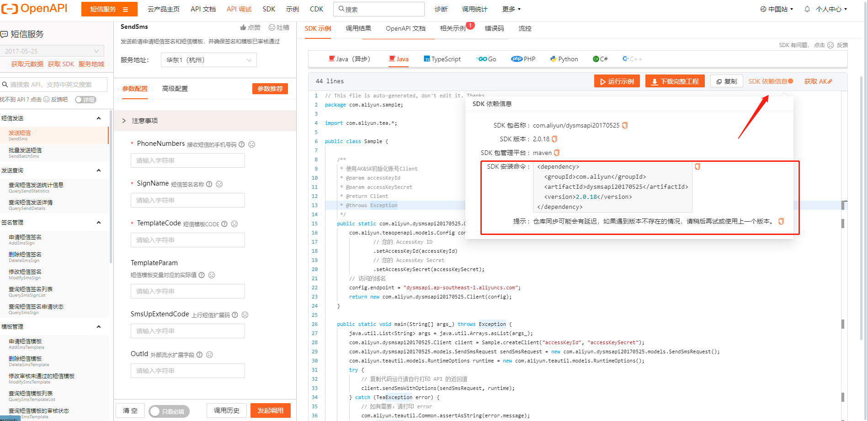Click the 调用历史 button
868x421 pixels.
[x=227, y=410]
